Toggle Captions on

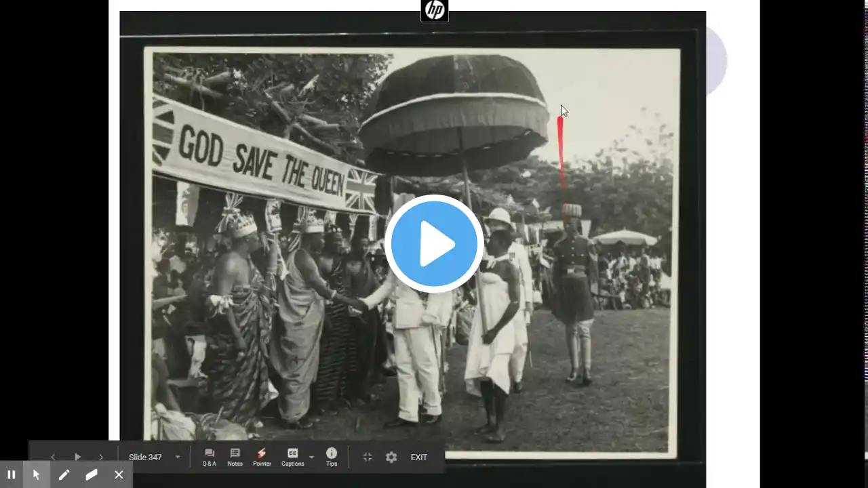tap(292, 457)
